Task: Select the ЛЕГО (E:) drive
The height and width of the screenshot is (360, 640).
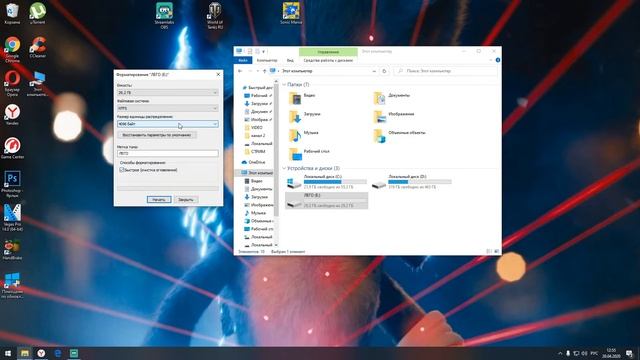Action: click(x=327, y=200)
